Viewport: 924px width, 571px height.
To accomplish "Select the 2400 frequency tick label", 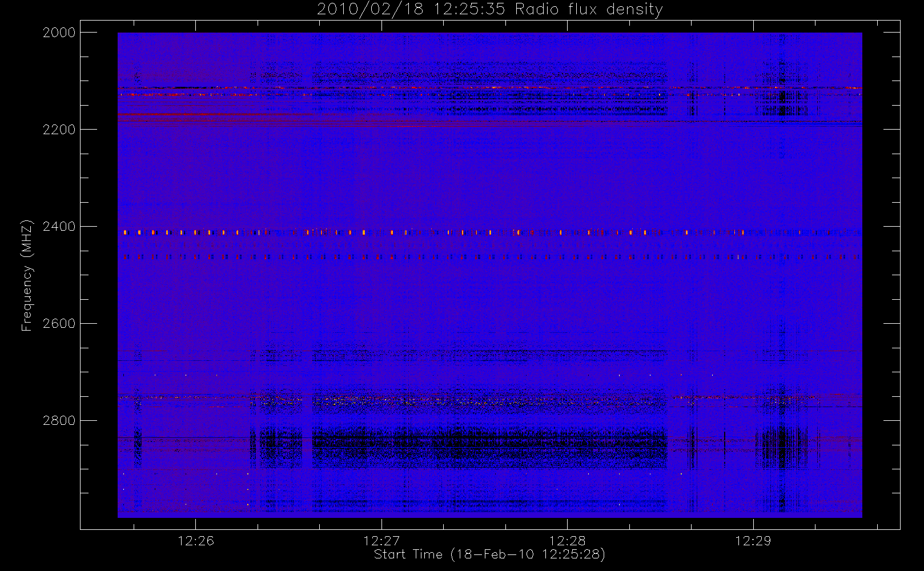I will point(59,227).
